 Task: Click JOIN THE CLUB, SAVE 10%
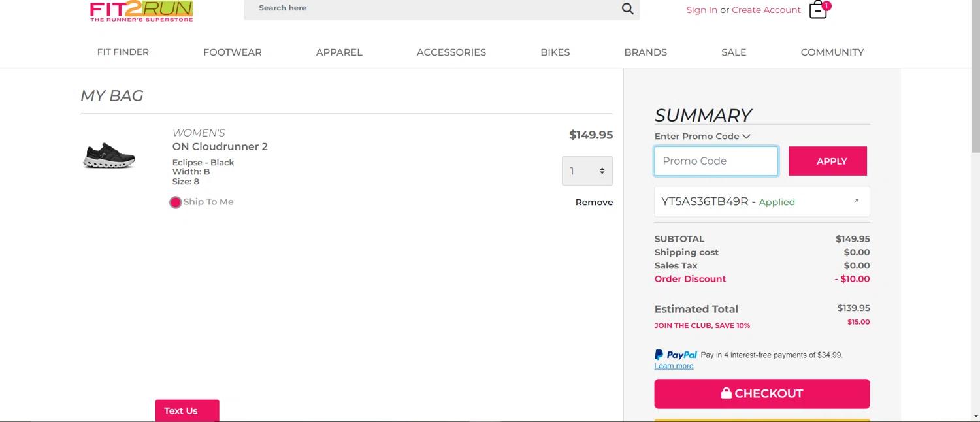[x=702, y=325]
